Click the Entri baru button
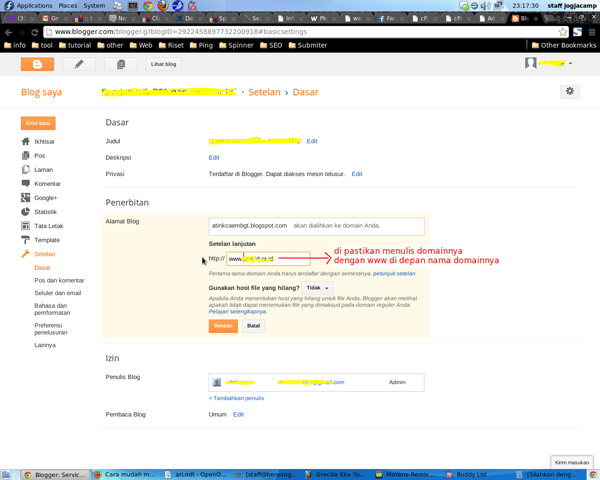Screen dimensions: 600x480 (38, 123)
